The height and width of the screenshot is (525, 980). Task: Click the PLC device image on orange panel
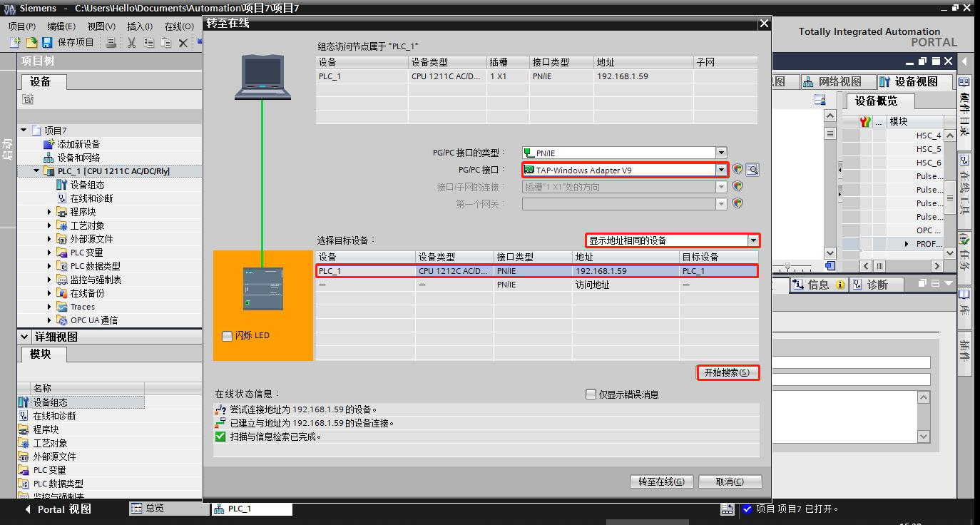(262, 288)
